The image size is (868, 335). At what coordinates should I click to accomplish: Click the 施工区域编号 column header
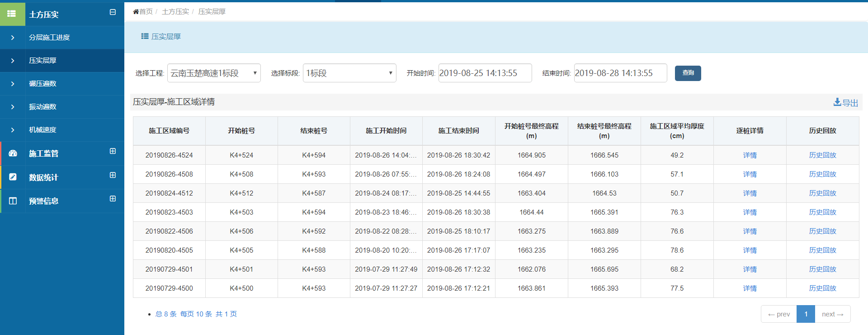click(169, 131)
